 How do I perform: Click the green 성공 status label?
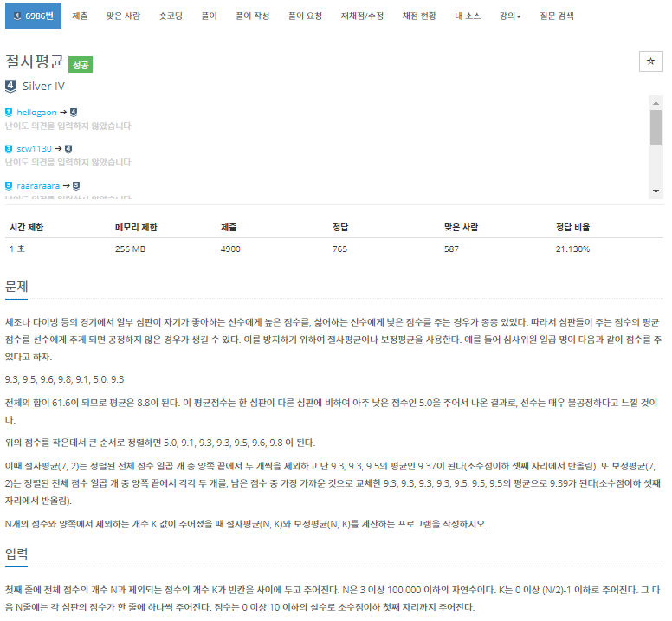pos(81,65)
